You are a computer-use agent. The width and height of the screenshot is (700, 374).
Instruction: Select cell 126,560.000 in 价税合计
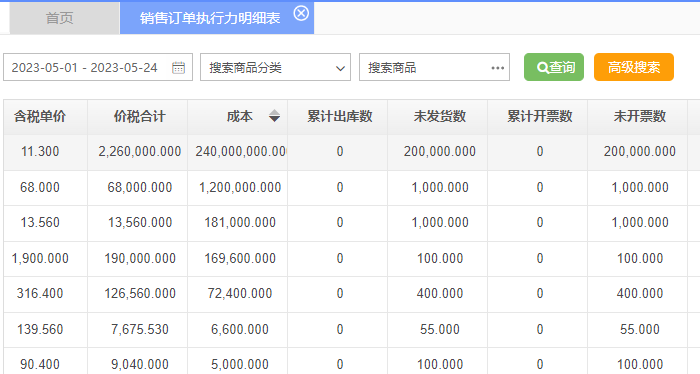tap(138, 294)
